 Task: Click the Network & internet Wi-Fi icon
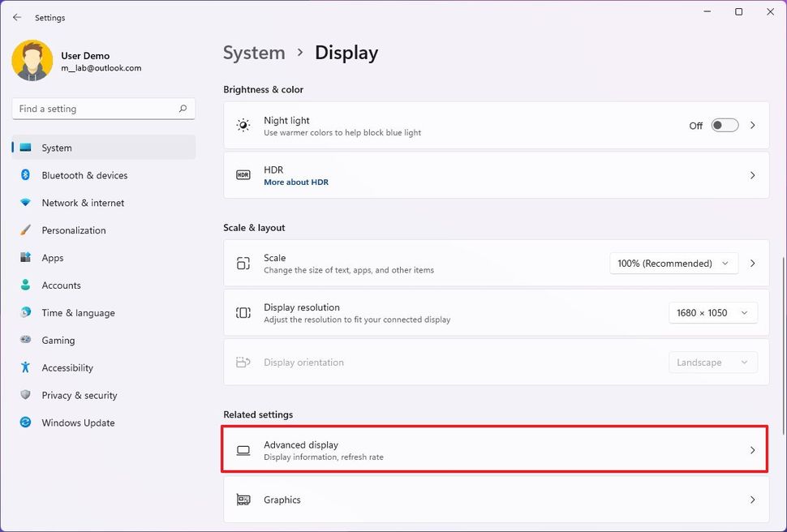pyautogui.click(x=25, y=203)
